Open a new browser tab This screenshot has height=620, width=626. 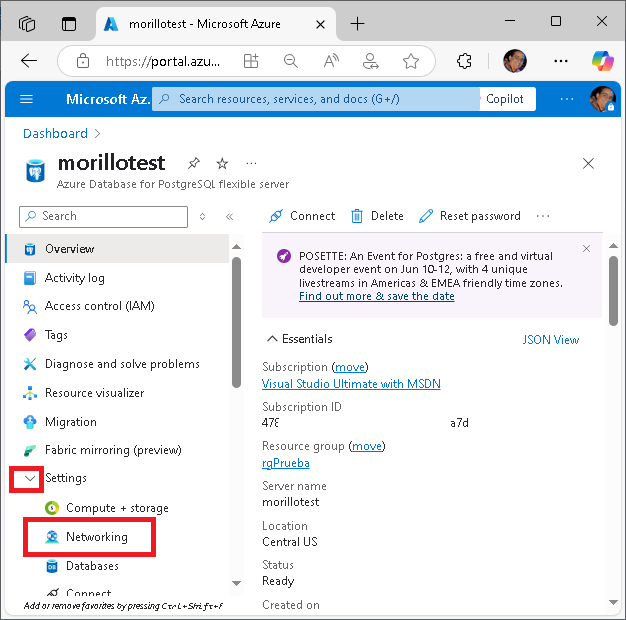[x=357, y=24]
